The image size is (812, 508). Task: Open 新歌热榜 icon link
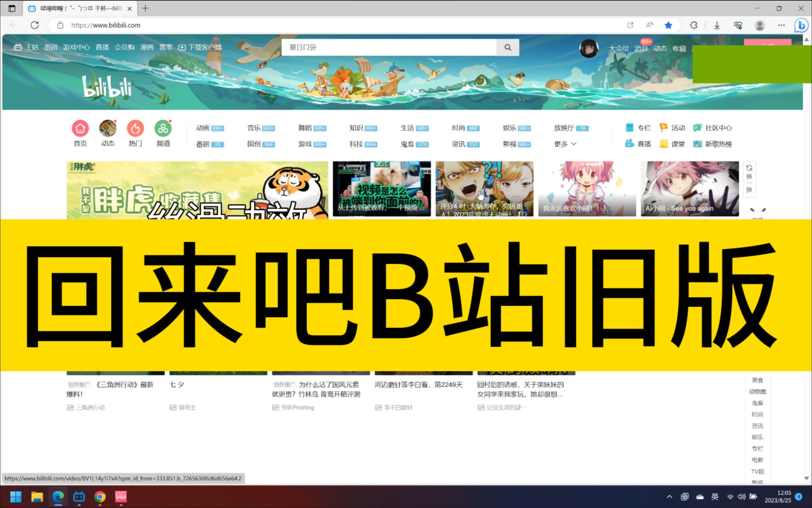[x=712, y=144]
